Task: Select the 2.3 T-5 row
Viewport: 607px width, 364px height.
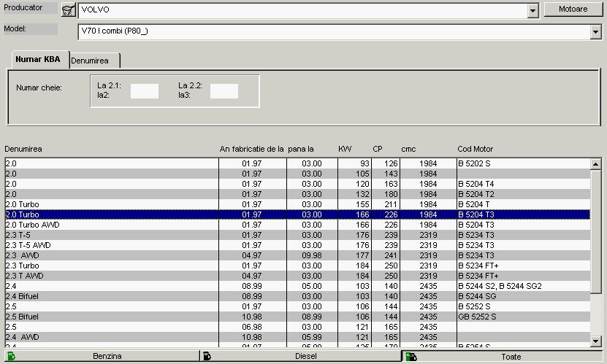Action: click(297, 235)
